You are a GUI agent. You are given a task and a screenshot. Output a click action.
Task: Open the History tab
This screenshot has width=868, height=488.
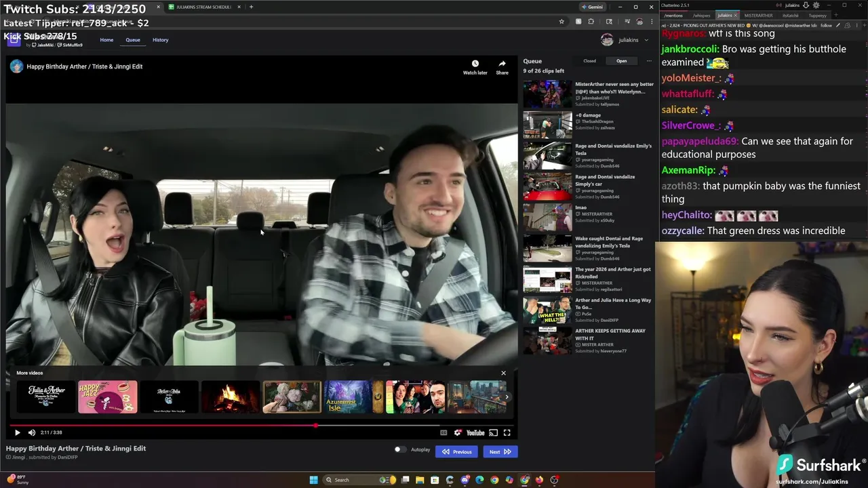point(161,40)
